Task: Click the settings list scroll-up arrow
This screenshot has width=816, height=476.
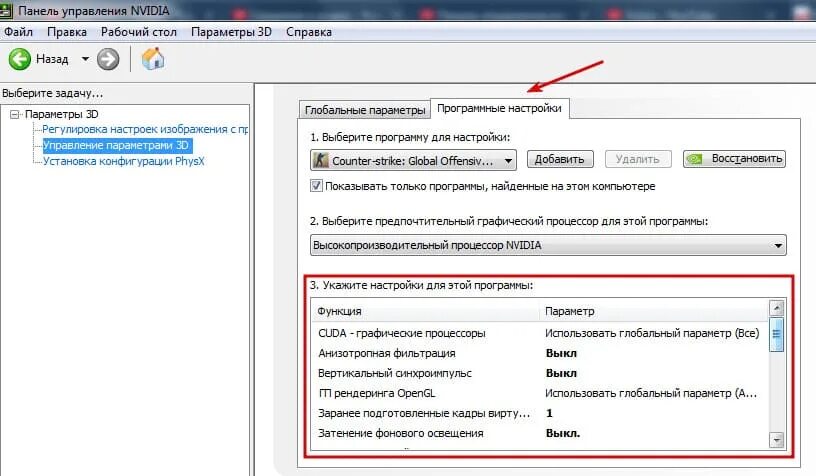Action: coord(776,308)
